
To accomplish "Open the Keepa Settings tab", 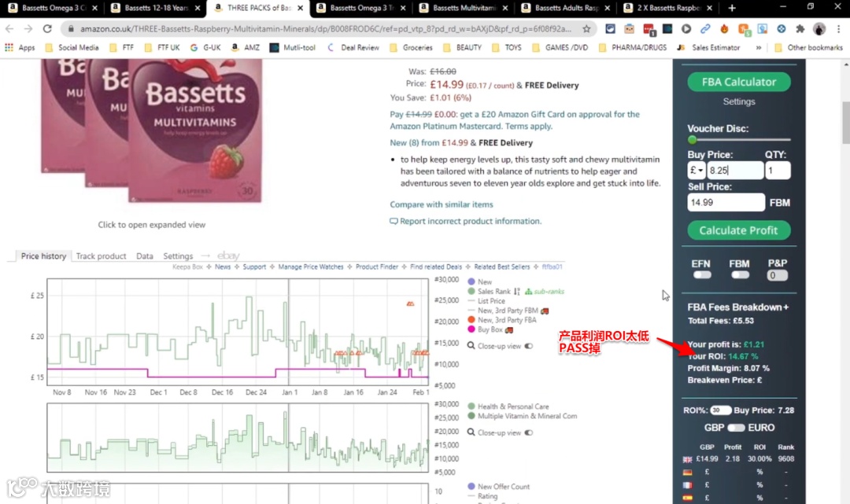I will pyautogui.click(x=178, y=256).
